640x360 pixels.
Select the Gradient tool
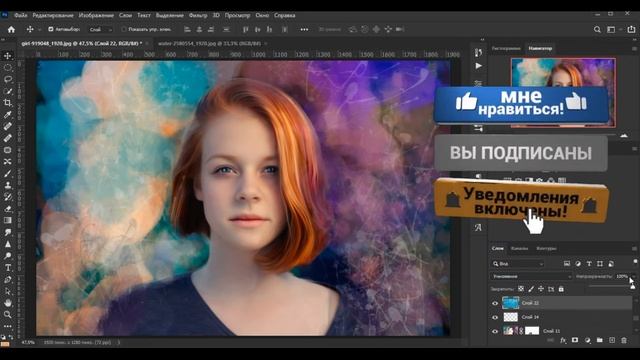pyautogui.click(x=8, y=220)
